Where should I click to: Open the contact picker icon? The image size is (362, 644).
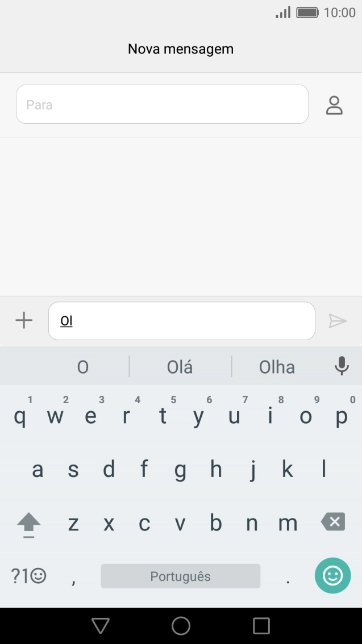[x=334, y=105]
